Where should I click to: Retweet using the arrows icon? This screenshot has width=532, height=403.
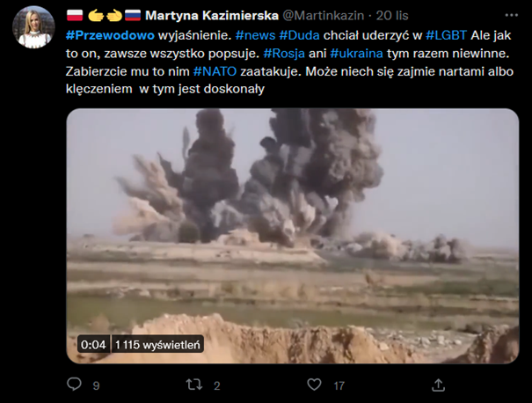click(194, 385)
